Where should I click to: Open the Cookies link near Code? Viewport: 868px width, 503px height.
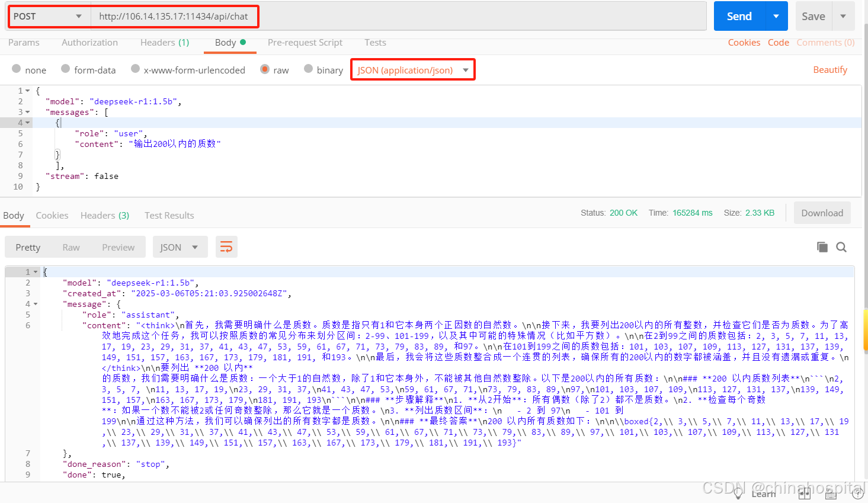click(744, 43)
